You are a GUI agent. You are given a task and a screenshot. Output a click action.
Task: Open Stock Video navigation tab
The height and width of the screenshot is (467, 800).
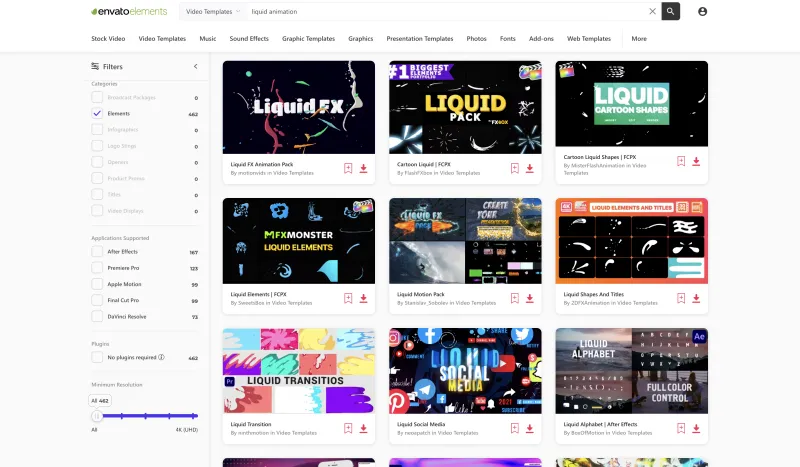[108, 39]
